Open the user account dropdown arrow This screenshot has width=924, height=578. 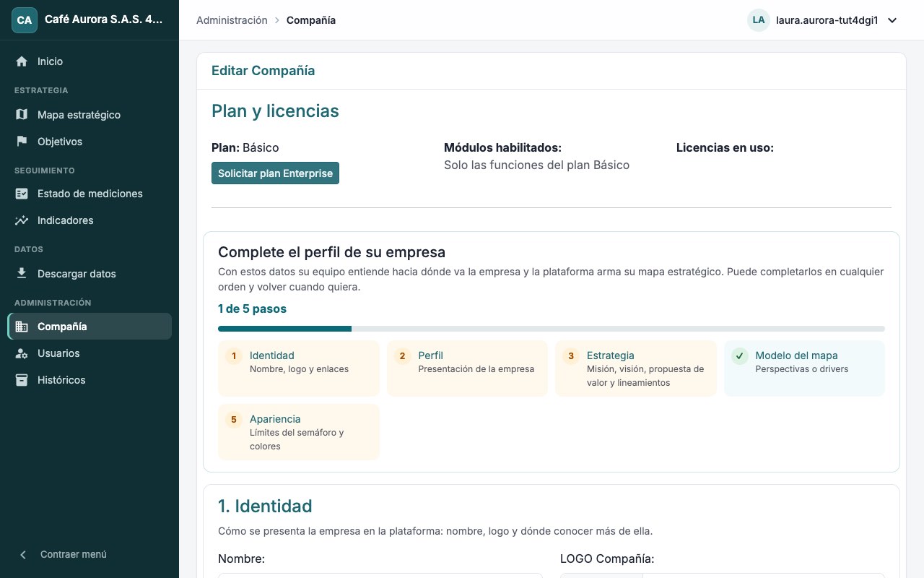pyautogui.click(x=892, y=20)
